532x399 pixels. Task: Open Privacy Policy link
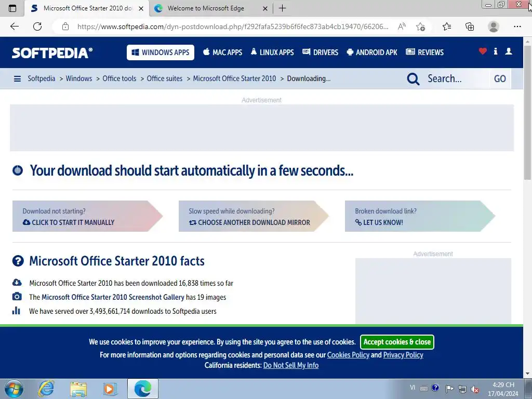[403, 355]
